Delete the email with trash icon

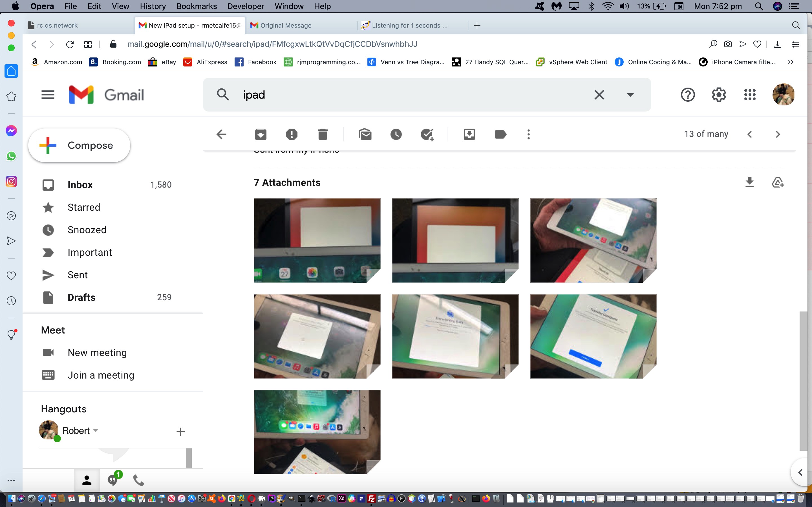[323, 134]
